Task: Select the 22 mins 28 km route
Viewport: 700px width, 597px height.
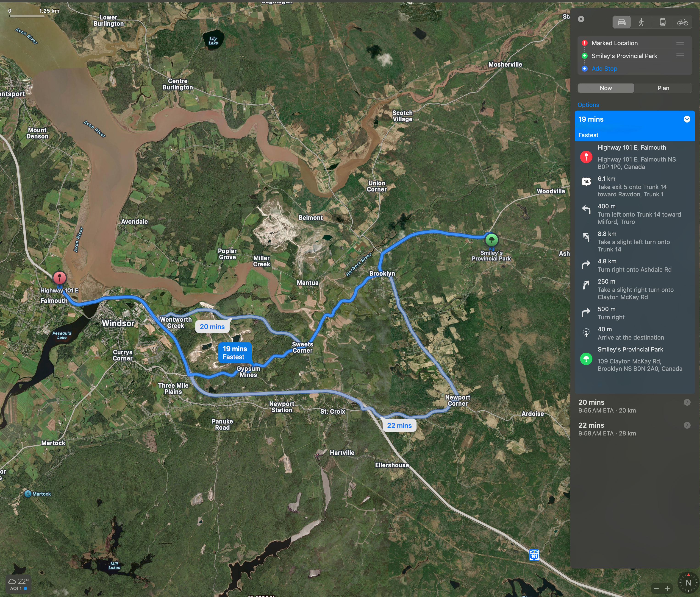Action: pos(634,429)
